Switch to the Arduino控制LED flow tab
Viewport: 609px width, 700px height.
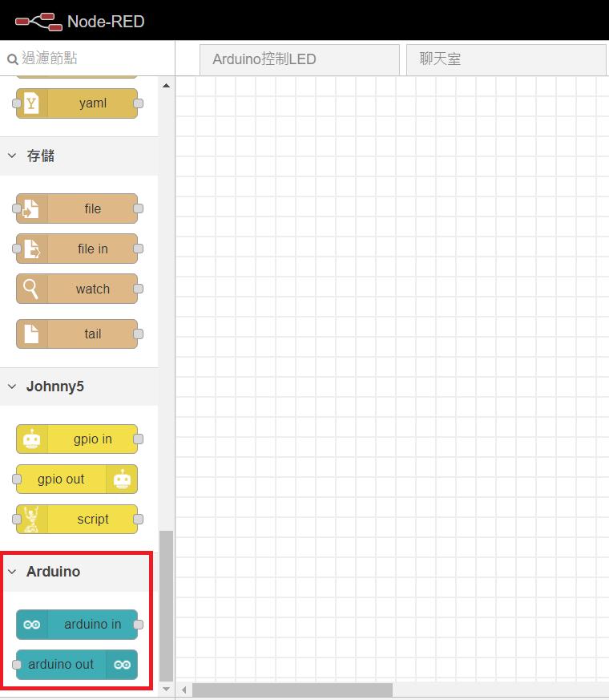pyautogui.click(x=300, y=59)
